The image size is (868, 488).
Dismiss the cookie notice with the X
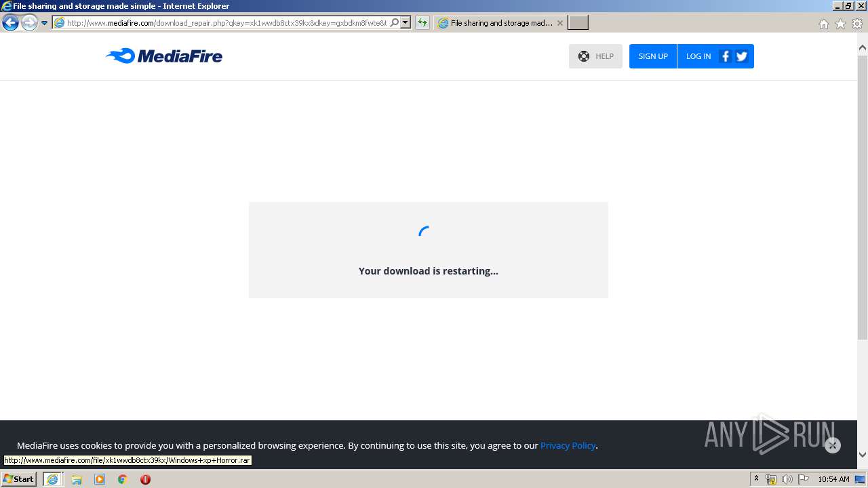coord(833,445)
